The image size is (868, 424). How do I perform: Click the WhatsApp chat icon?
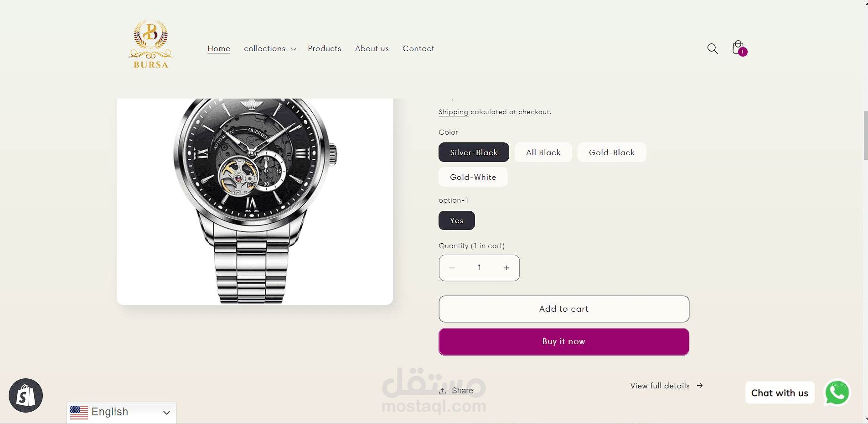click(x=837, y=393)
